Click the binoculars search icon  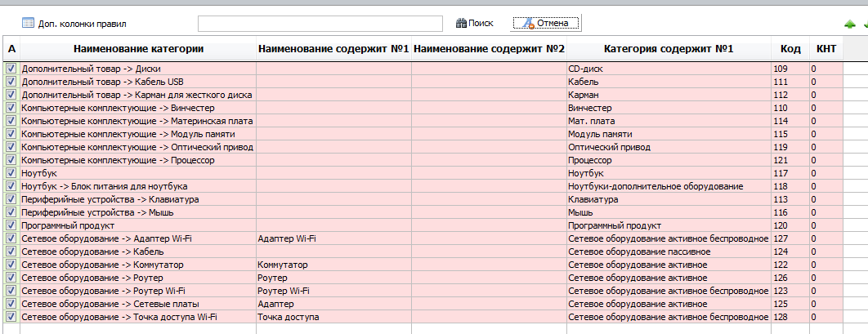[x=461, y=23]
